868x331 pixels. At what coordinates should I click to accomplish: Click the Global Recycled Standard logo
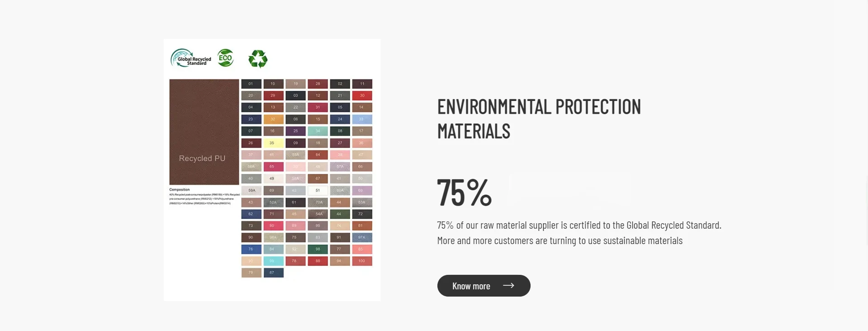tap(191, 58)
